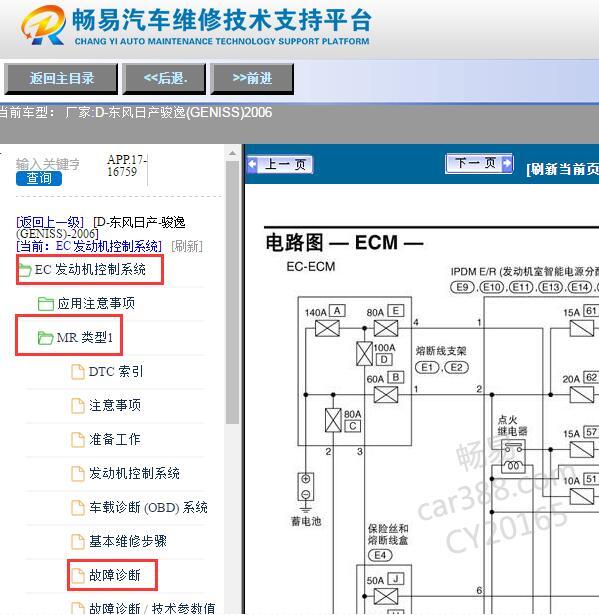The height and width of the screenshot is (615, 599).
Task: Click the 刷新当前页 link
Action: point(563,169)
